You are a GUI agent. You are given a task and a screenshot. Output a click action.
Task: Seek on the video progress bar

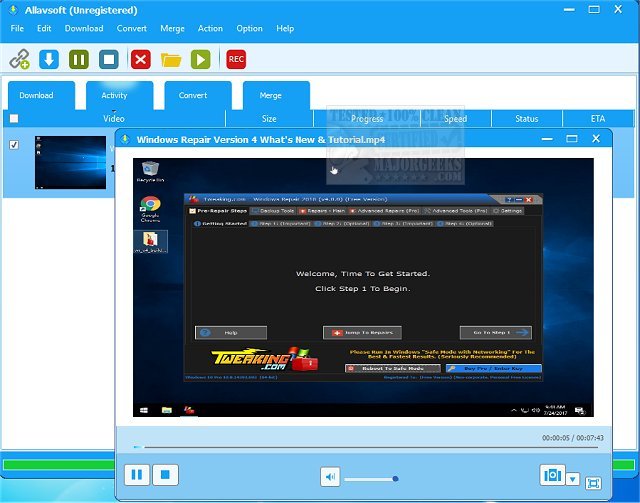pyautogui.click(x=366, y=447)
